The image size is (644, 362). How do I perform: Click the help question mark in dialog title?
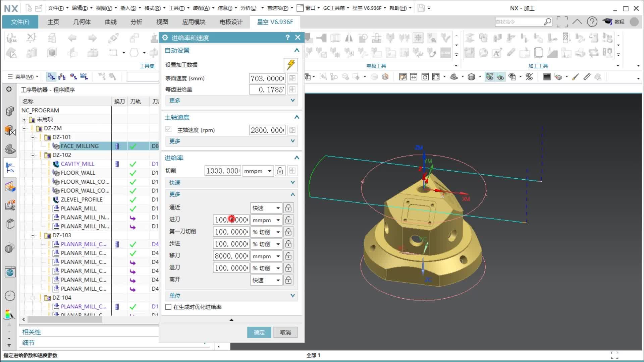287,38
